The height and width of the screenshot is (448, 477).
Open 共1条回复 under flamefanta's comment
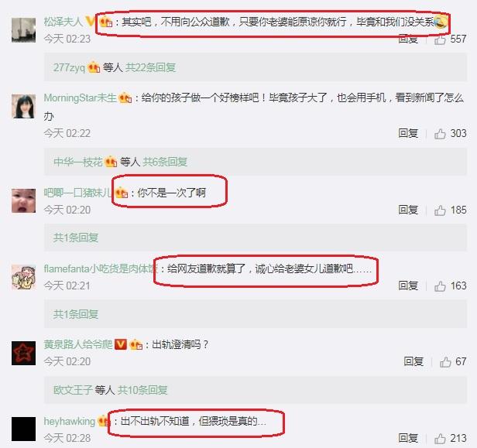[76, 314]
